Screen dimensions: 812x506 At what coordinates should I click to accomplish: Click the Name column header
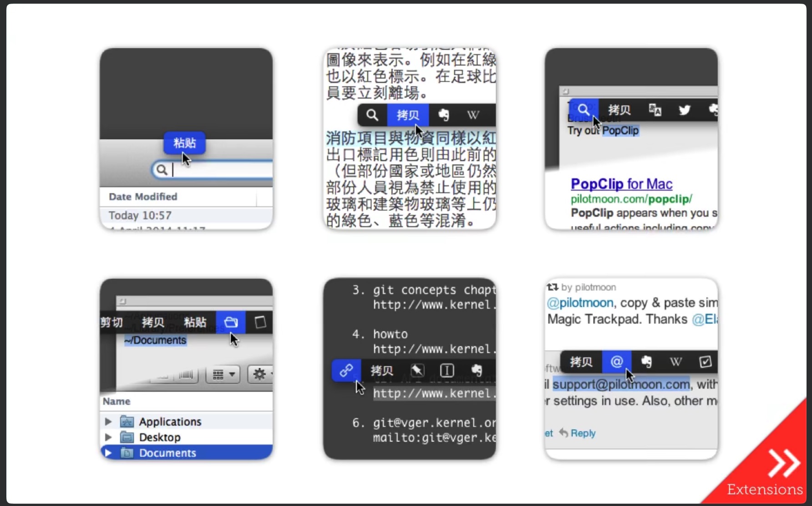(x=117, y=401)
